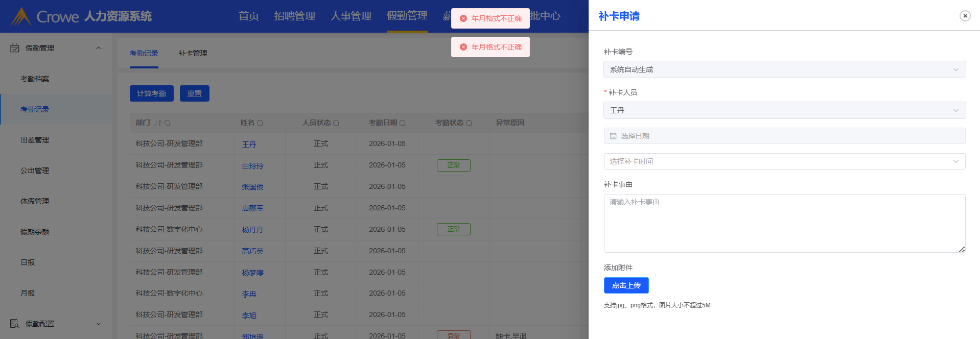
Task: Click the 选择补卡时间 dropdown arrow
Action: pos(955,161)
